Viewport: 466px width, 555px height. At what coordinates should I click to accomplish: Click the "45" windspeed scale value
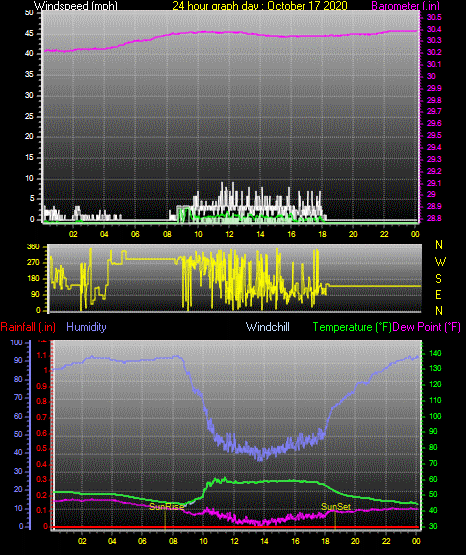click(x=29, y=34)
